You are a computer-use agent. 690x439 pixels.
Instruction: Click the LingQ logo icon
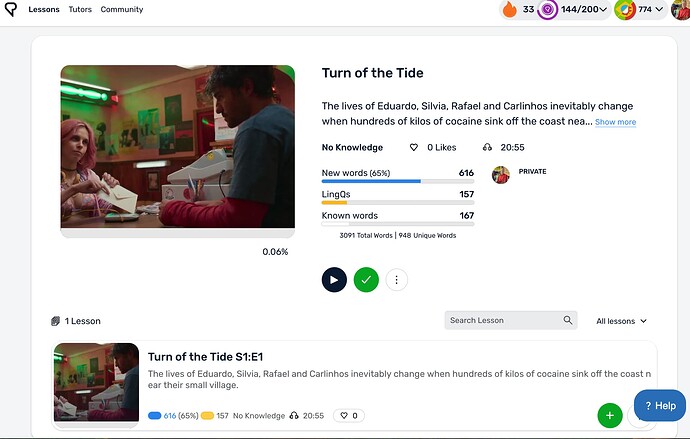11,9
